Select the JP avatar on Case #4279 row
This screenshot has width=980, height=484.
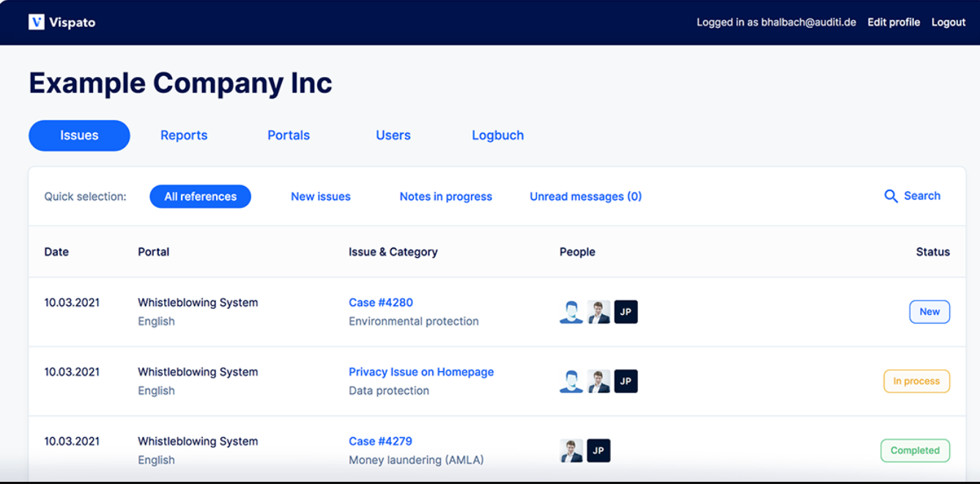[598, 450]
